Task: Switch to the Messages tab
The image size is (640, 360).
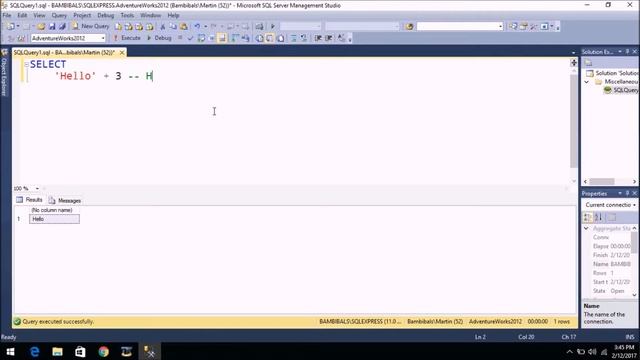Action: tap(65, 200)
